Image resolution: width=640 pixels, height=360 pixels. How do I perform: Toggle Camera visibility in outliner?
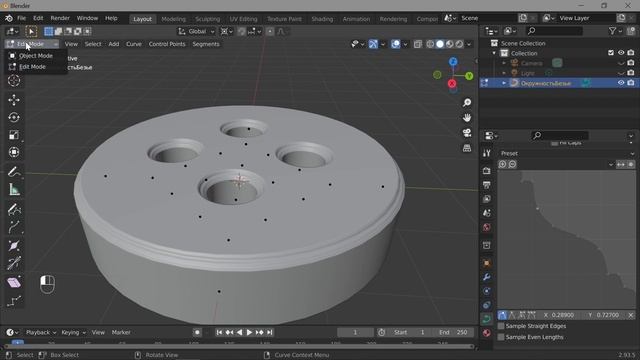click(621, 63)
